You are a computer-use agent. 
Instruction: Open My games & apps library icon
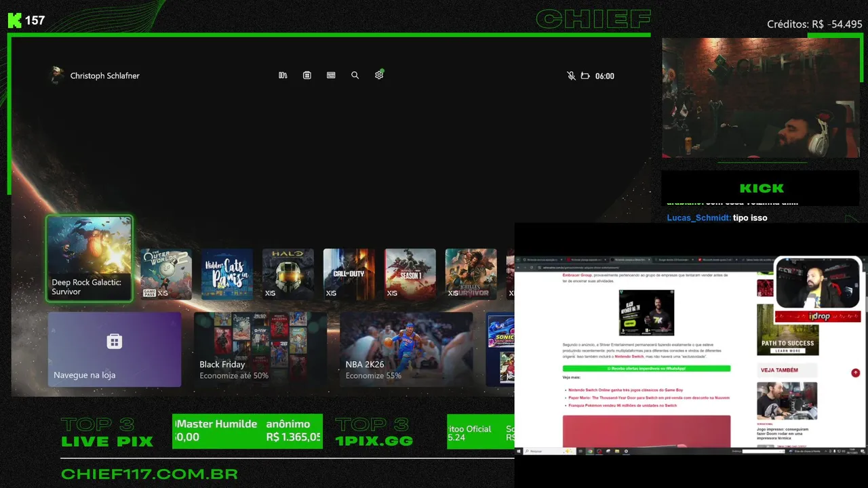(x=283, y=75)
